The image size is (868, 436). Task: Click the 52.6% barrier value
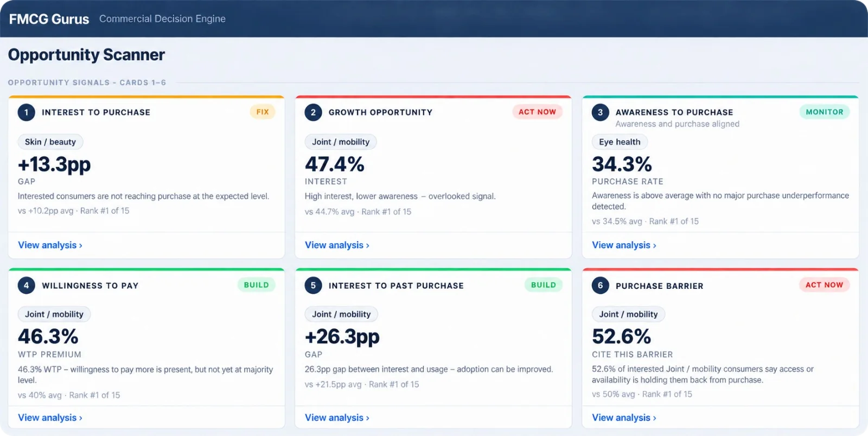coord(622,337)
